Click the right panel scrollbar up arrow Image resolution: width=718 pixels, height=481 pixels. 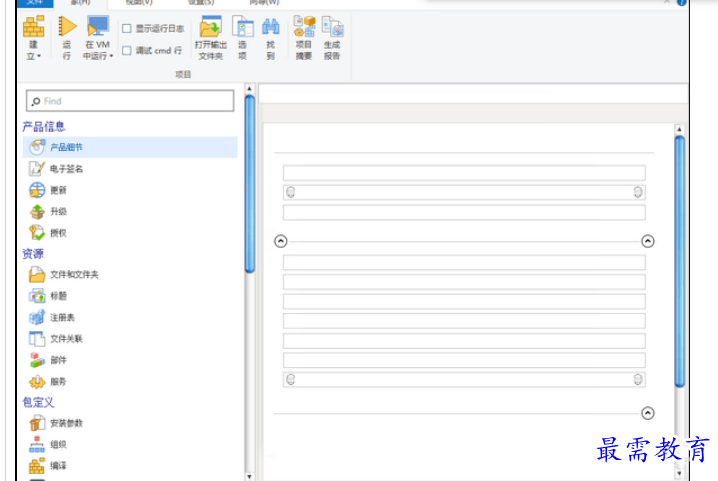(x=680, y=129)
